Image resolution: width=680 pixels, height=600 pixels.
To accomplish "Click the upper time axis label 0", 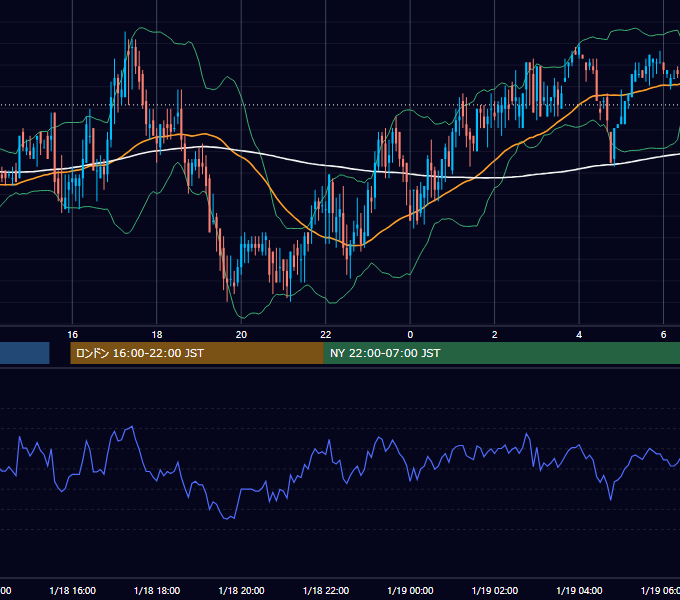I will coord(410,335).
